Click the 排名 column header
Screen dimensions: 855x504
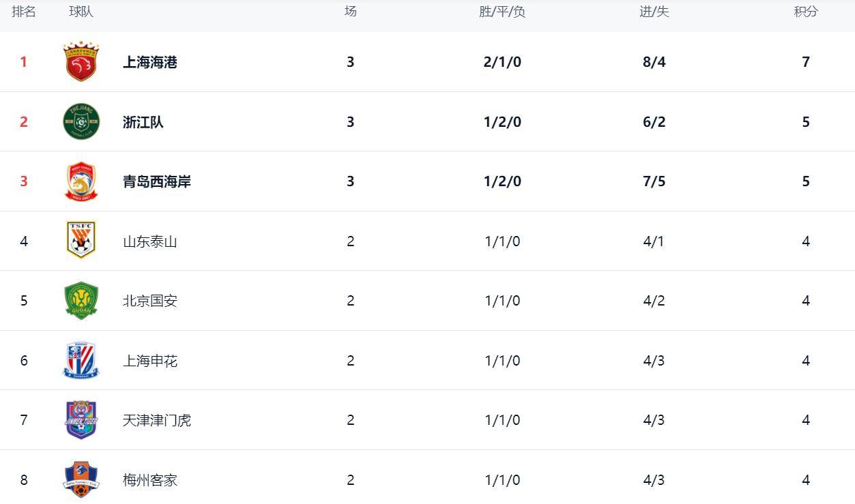[24, 12]
